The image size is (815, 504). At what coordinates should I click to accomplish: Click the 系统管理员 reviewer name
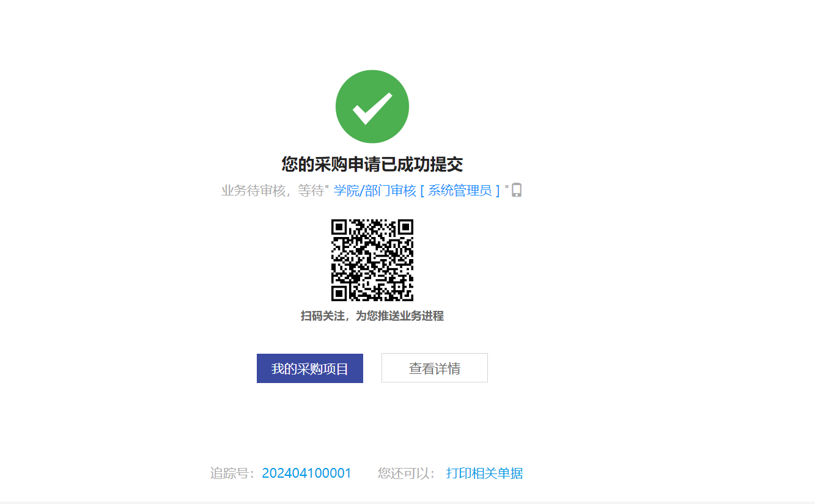click(460, 191)
